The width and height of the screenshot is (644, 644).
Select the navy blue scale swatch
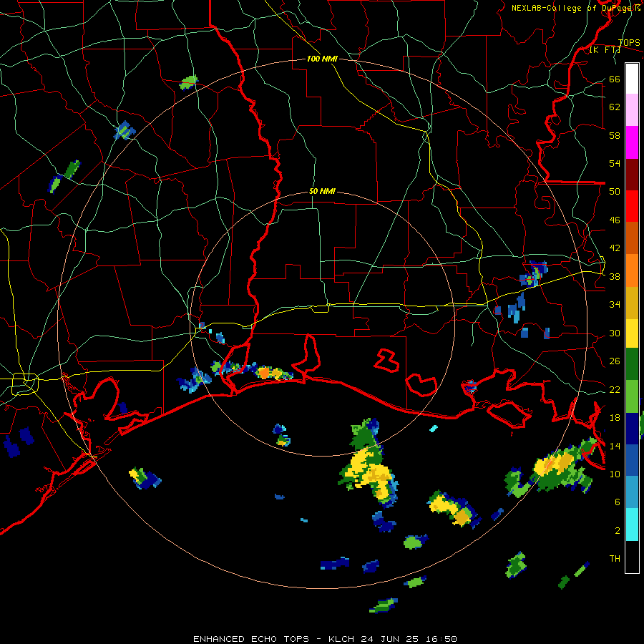[x=632, y=429]
